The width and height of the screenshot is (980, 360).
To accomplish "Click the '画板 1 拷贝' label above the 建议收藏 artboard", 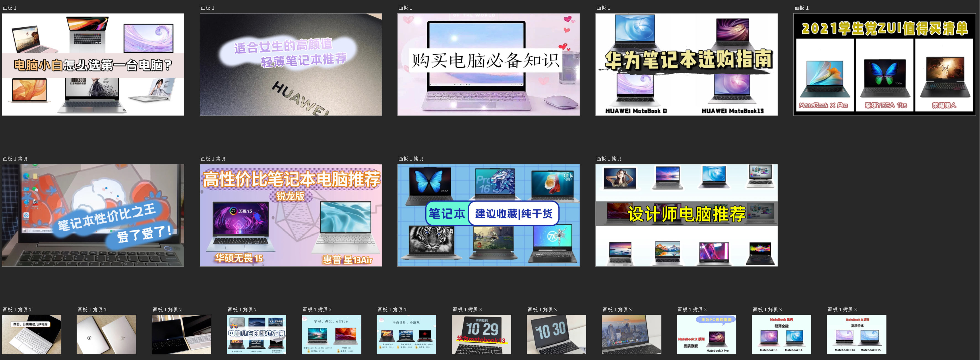I will (x=411, y=159).
